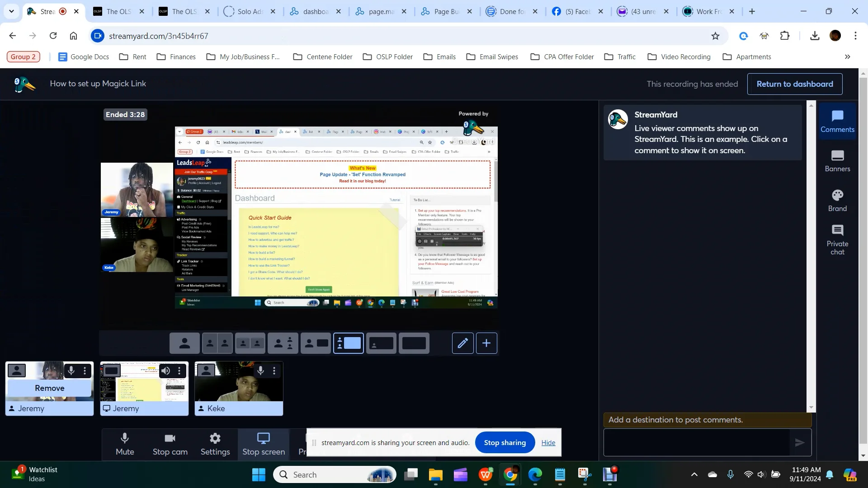Open File Explorer from the Windows taskbar
Image resolution: width=868 pixels, height=488 pixels.
[x=435, y=475]
